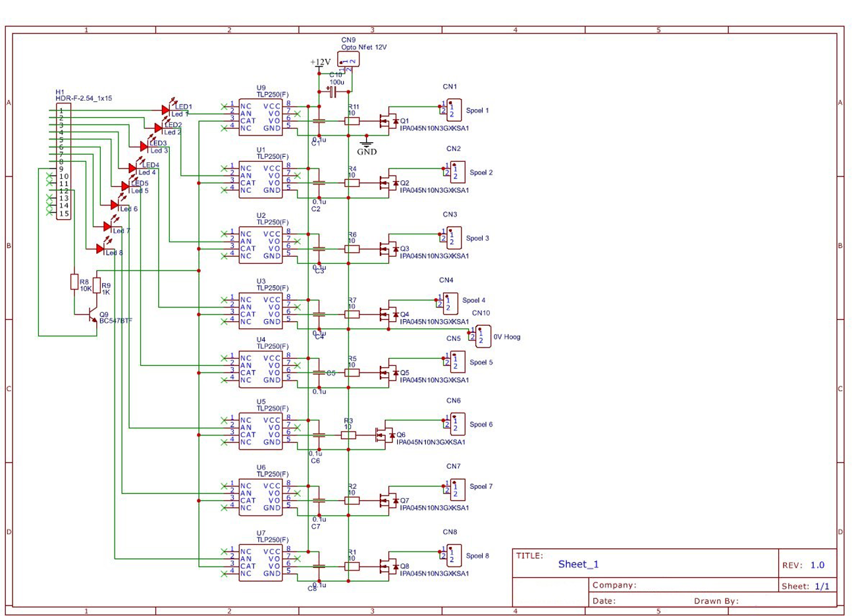This screenshot has width=856, height=616.
Task: Select the R8 10K resistor symbol
Action: (x=74, y=282)
